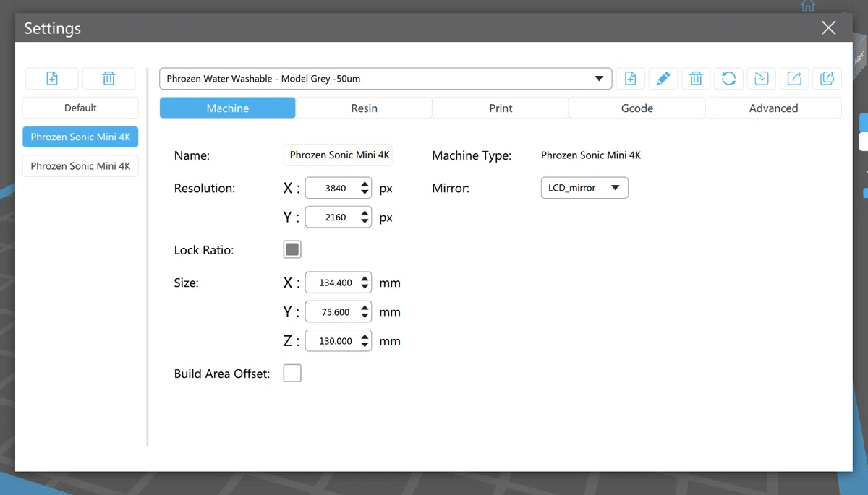The height and width of the screenshot is (495, 868).
Task: Import profile using inward arrow icon
Action: (x=762, y=79)
